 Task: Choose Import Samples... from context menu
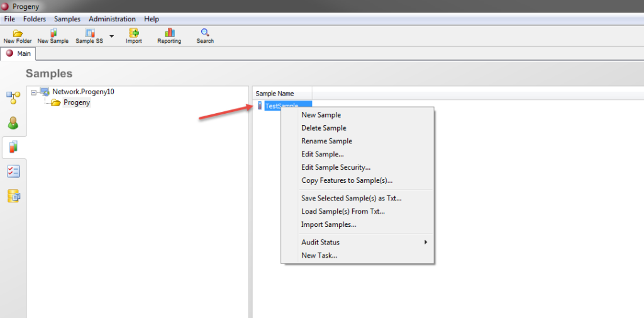pos(357,224)
